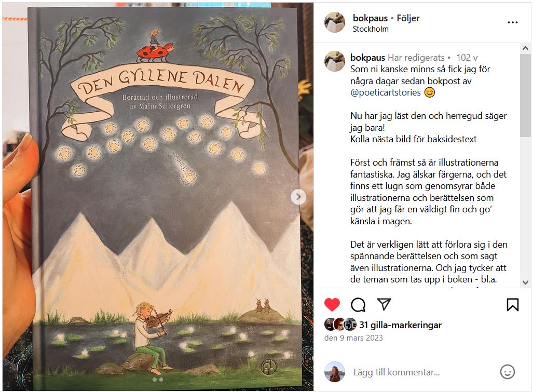The height and width of the screenshot is (392, 533).
Task: Click the Stockholm location link
Action: (x=371, y=29)
